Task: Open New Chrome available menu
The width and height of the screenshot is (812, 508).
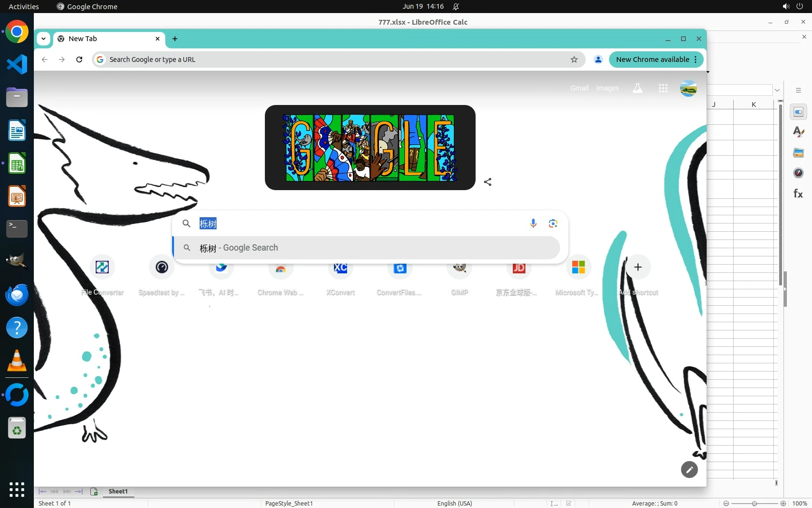Action: point(656,60)
